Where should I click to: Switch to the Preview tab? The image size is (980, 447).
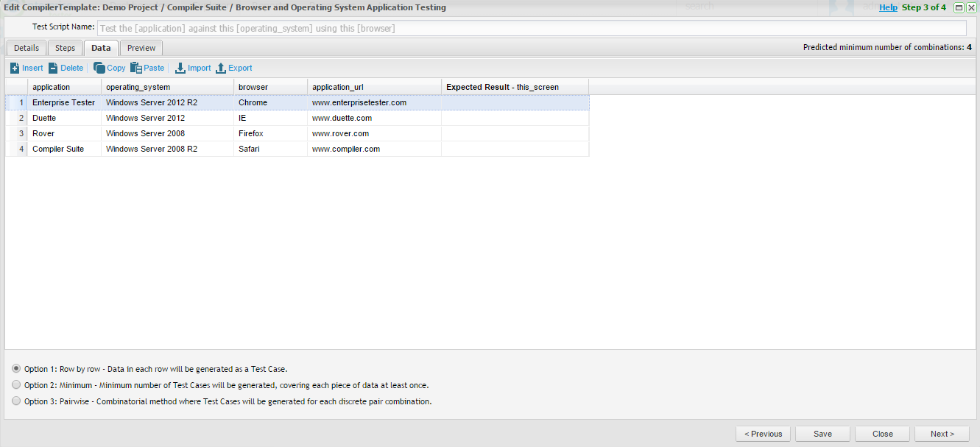[x=141, y=48]
